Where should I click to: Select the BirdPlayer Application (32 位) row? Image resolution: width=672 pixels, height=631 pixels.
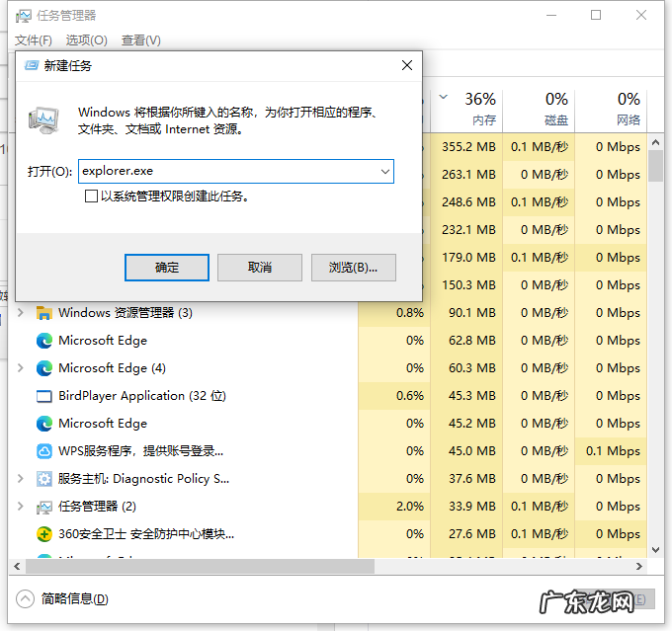[328, 396]
